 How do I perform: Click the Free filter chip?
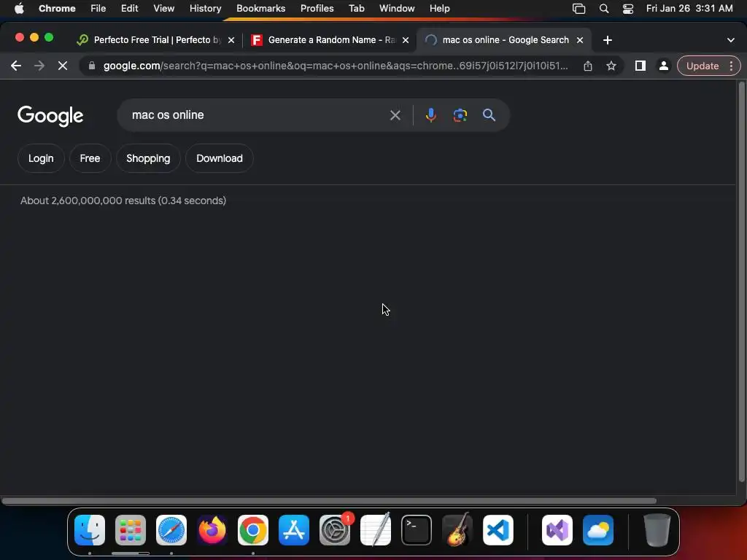coord(90,158)
